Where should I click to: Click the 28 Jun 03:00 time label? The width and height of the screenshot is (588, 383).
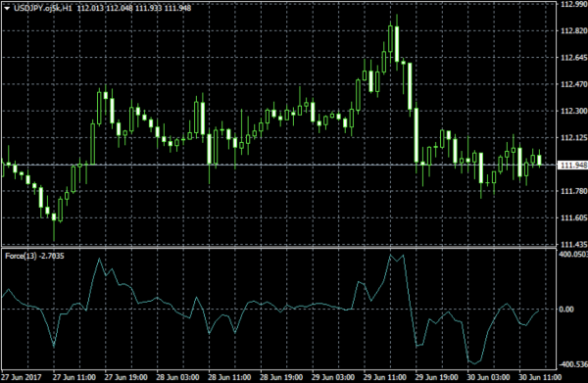pyautogui.click(x=177, y=377)
